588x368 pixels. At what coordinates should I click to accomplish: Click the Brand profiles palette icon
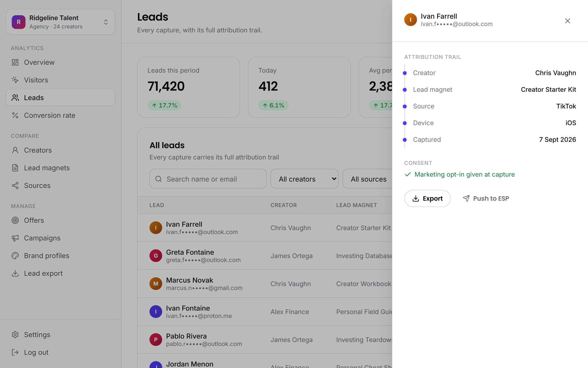(x=15, y=256)
